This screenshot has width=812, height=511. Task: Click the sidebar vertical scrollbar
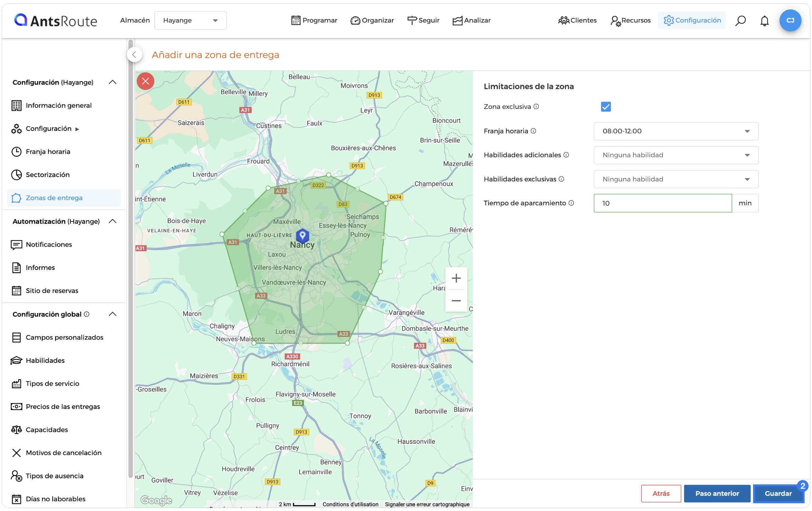tap(130, 259)
